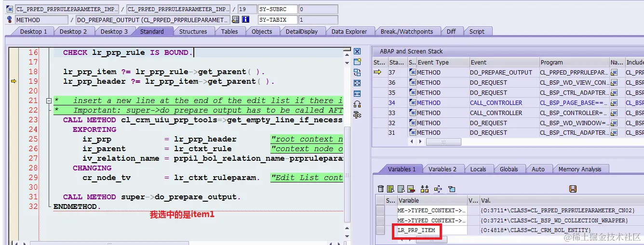Switch to Locals tab
644x245 pixels.
[478, 169]
